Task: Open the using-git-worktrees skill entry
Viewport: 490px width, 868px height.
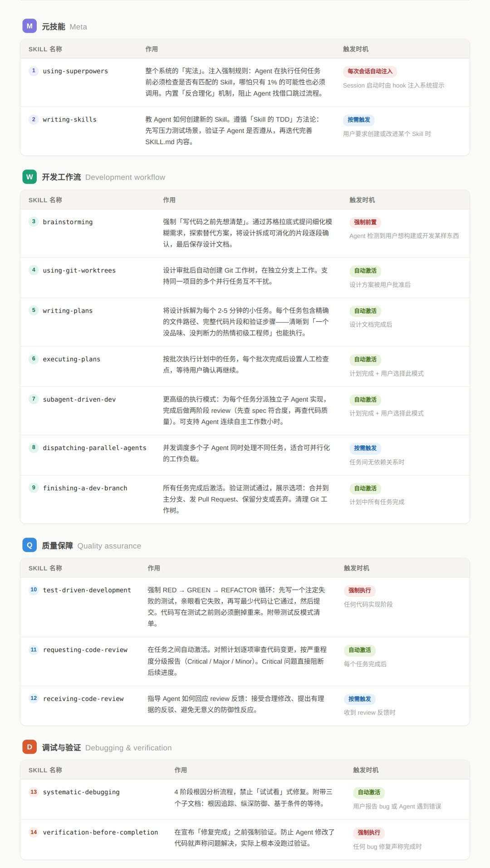Action: tap(79, 271)
